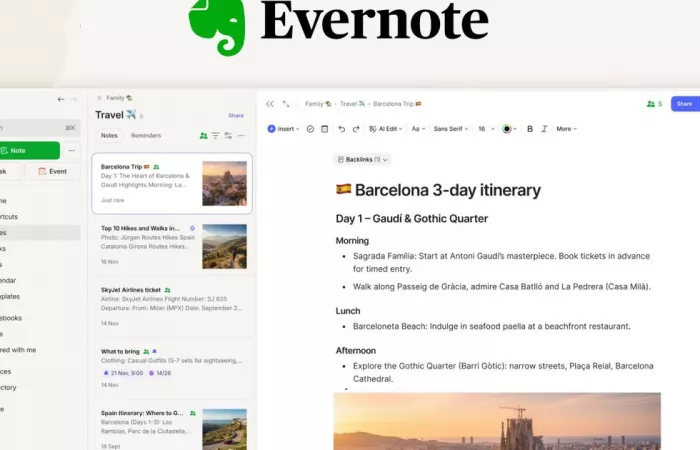Viewport: 700px width, 450px height.
Task: Select the Barcelona Trip note card
Action: coord(172,183)
